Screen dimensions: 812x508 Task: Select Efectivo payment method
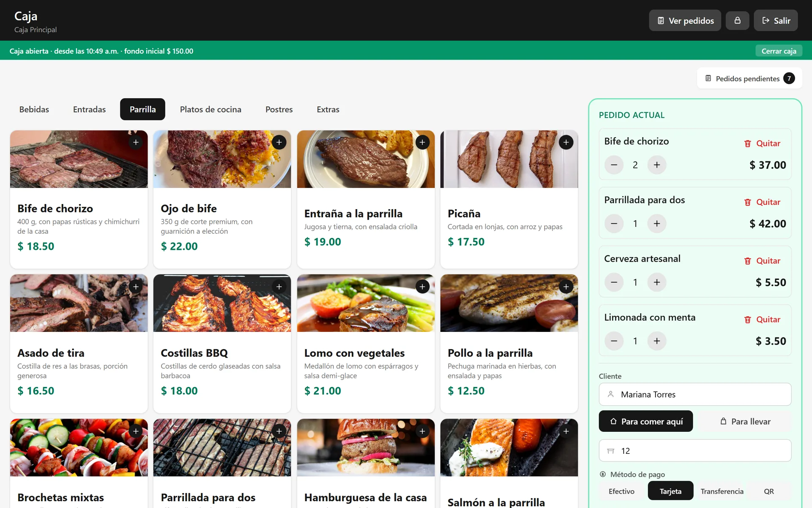(621, 491)
